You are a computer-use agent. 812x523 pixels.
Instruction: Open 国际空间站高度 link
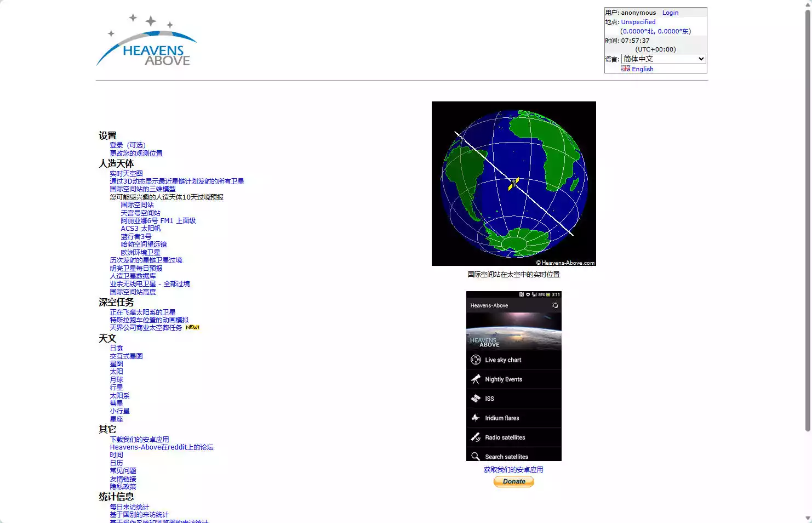[x=133, y=292]
